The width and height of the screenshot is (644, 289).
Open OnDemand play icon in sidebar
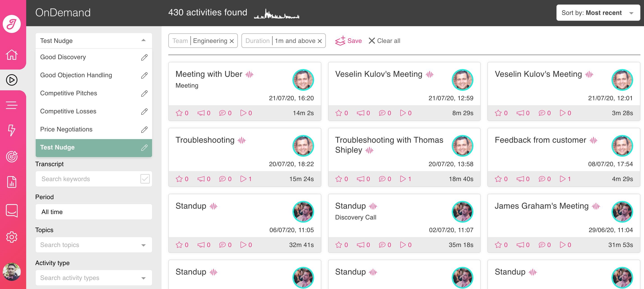click(x=12, y=80)
